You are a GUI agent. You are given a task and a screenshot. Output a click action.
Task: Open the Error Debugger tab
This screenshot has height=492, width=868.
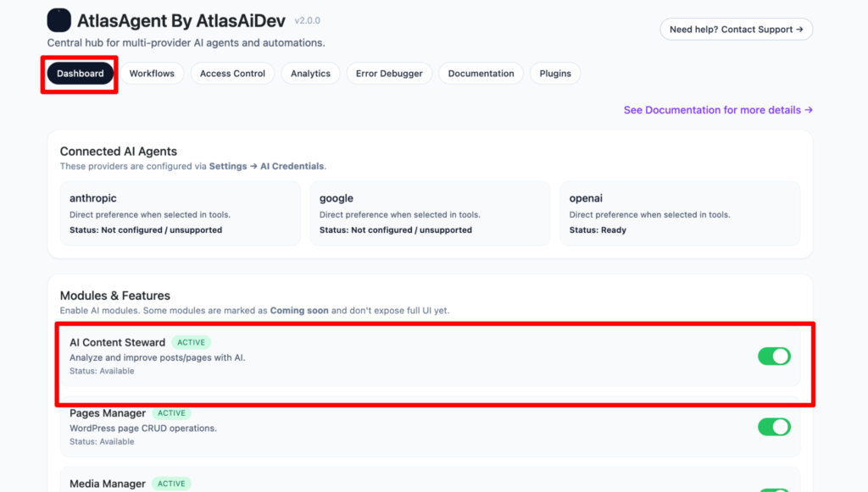point(389,74)
